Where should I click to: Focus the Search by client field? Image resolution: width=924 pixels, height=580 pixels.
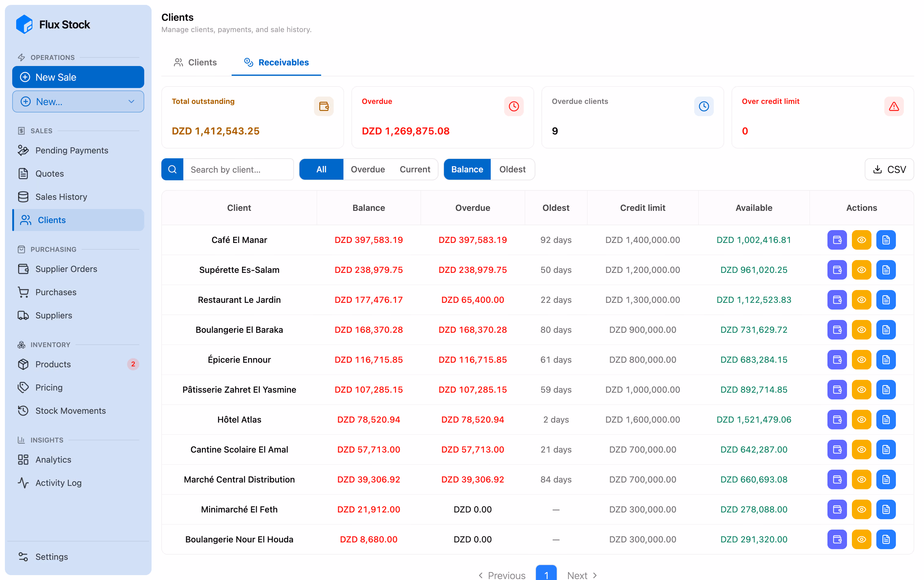238,169
